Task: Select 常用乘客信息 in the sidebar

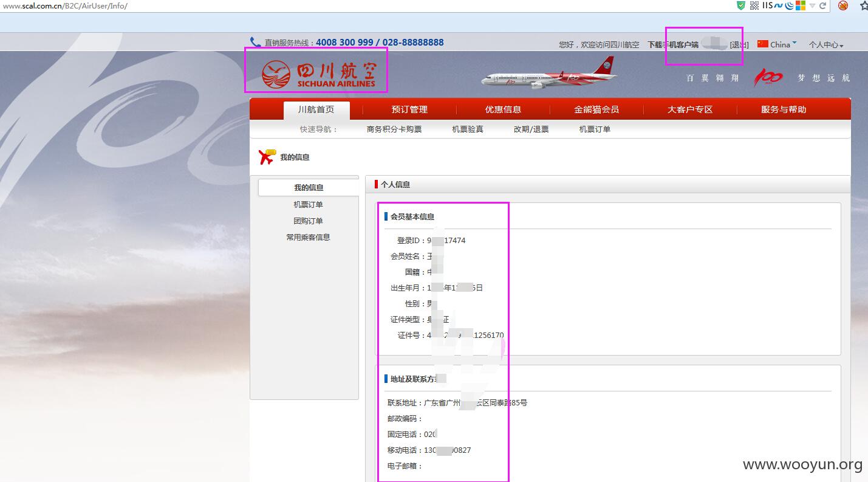Action: pos(309,237)
